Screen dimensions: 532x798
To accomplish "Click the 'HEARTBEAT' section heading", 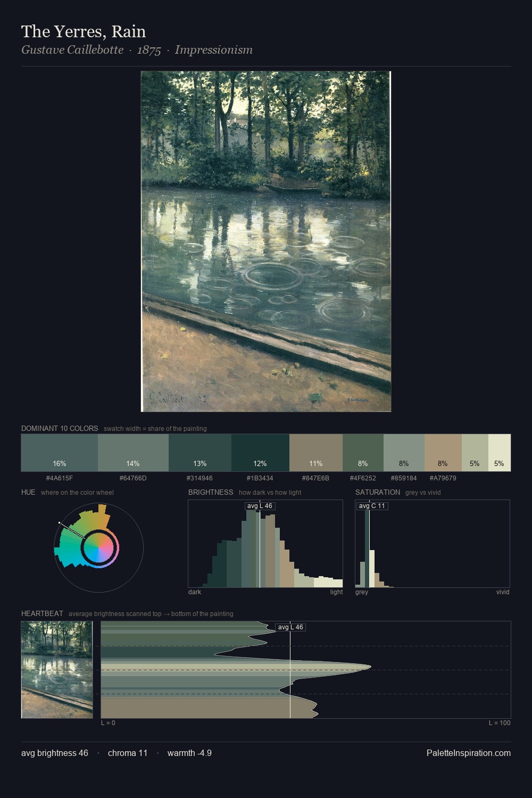I will pyautogui.click(x=42, y=613).
